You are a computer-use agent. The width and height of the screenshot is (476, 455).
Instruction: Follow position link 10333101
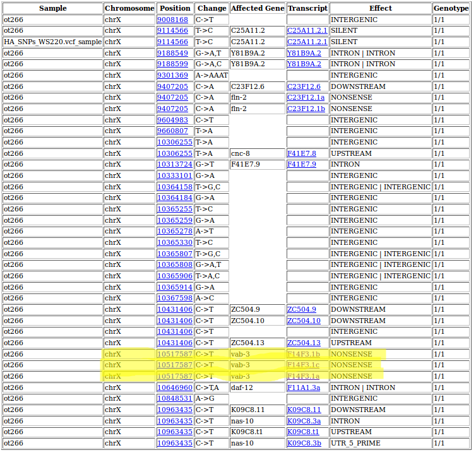point(175,175)
